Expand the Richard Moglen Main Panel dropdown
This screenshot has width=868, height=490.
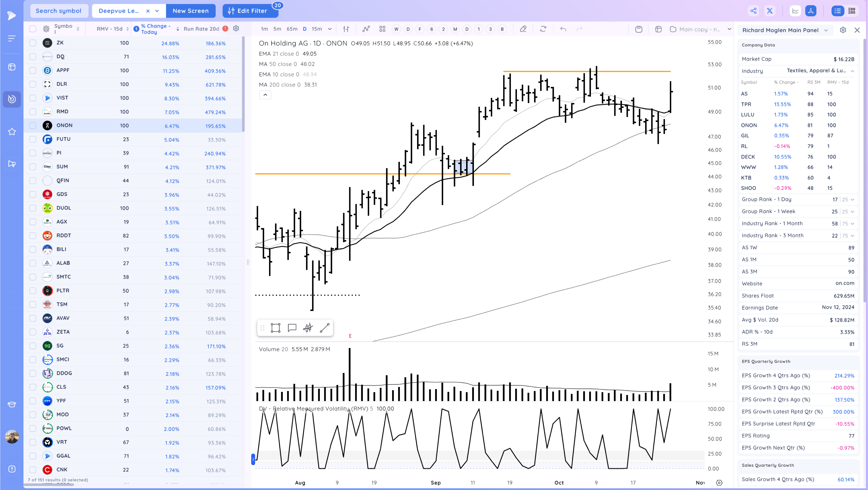(826, 30)
